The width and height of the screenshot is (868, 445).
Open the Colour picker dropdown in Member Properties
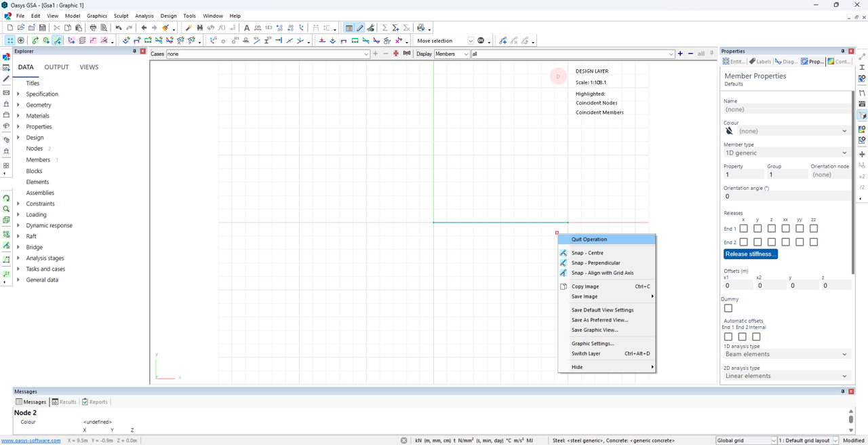click(791, 131)
